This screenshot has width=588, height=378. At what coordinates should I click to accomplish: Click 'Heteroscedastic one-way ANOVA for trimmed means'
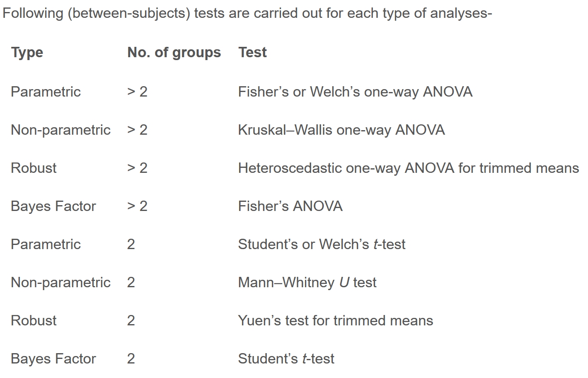point(408,168)
